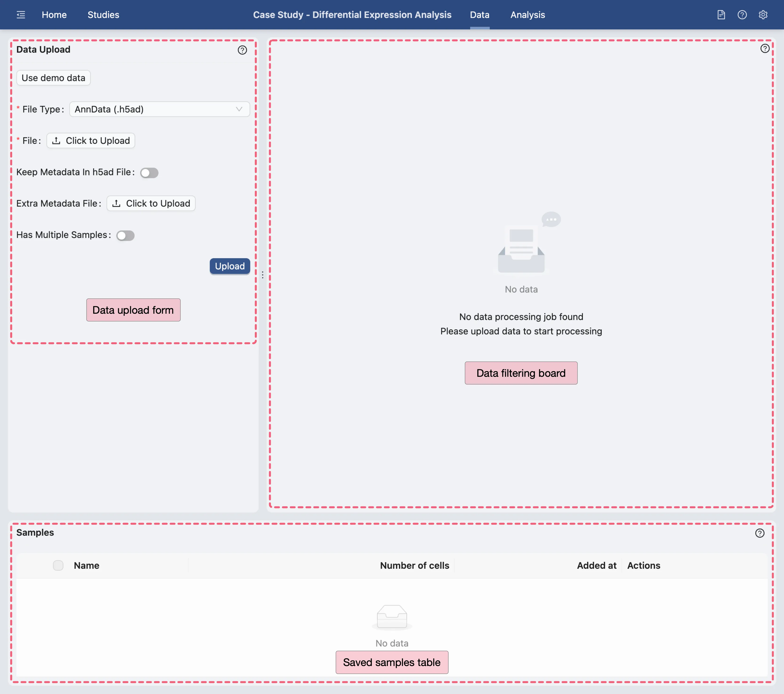Click the vertical panel resize handle dots
784x694 pixels.
(262, 275)
